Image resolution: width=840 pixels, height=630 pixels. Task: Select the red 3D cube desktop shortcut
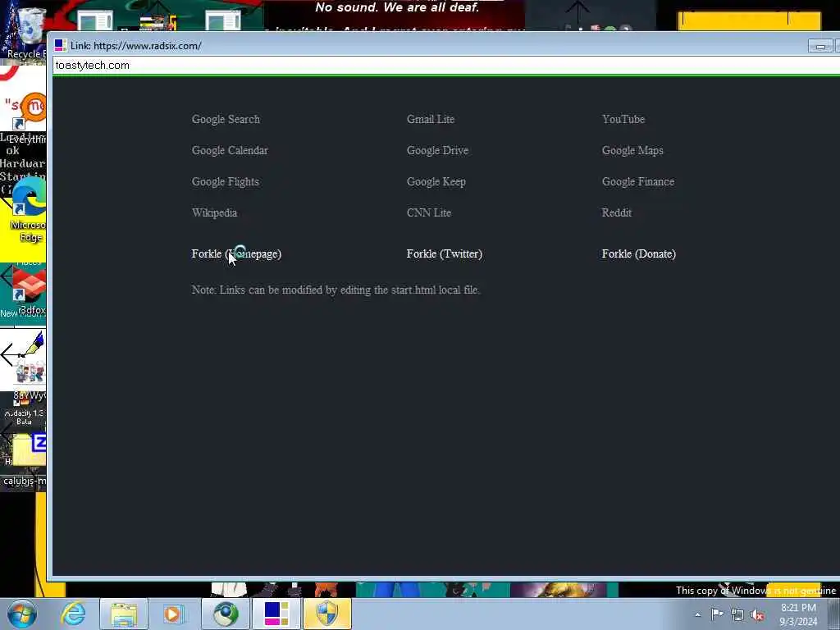coord(28,292)
